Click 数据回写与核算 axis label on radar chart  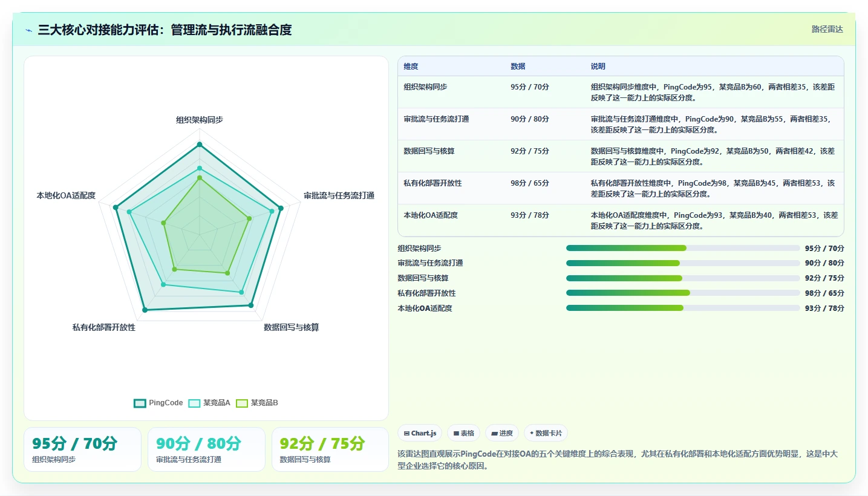coord(292,327)
